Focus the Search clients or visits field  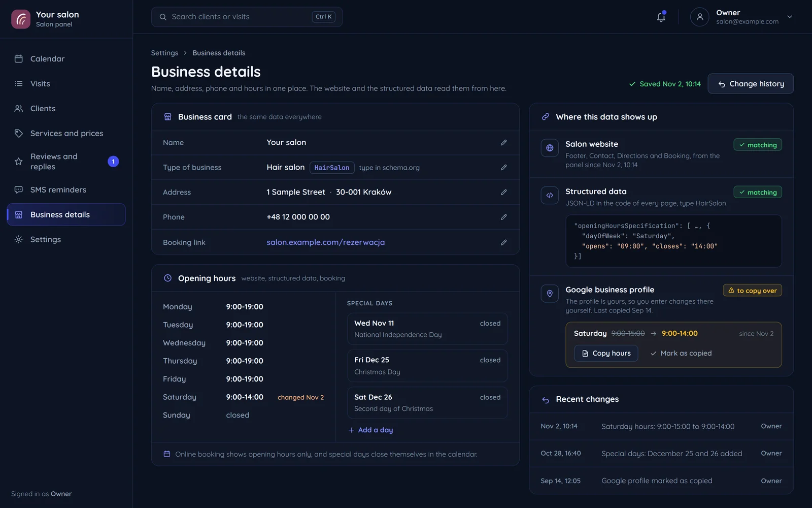coord(247,17)
